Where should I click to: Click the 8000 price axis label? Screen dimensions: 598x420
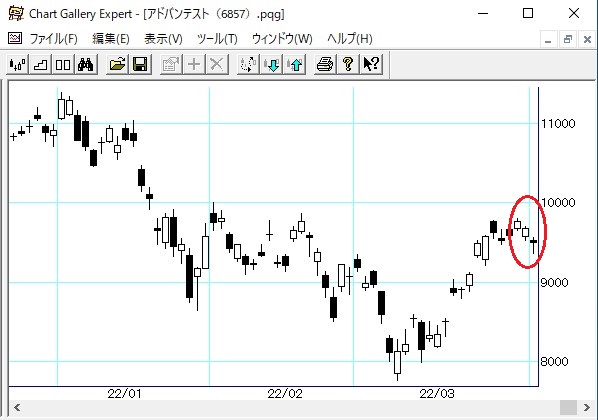pos(554,361)
